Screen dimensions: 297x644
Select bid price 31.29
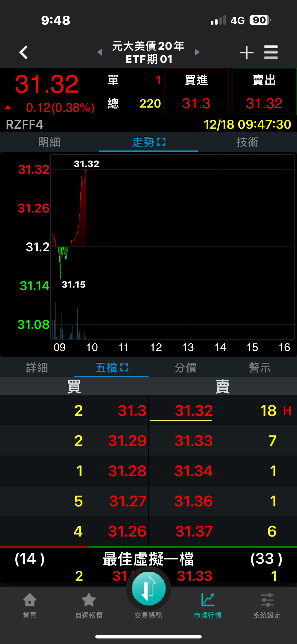coord(127,441)
